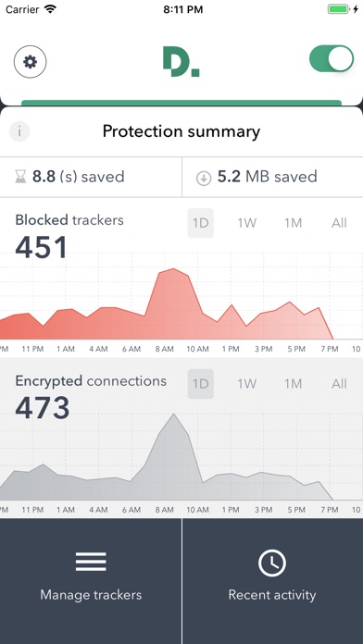The width and height of the screenshot is (363, 644).
Task: Tap the hamburger list icon above Manage trackers
Action: (x=91, y=562)
